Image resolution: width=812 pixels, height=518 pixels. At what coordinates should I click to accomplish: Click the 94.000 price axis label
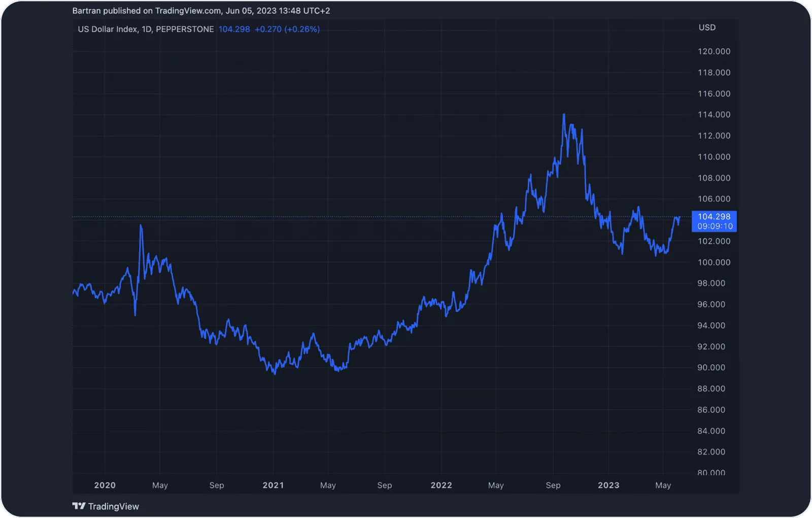(711, 326)
